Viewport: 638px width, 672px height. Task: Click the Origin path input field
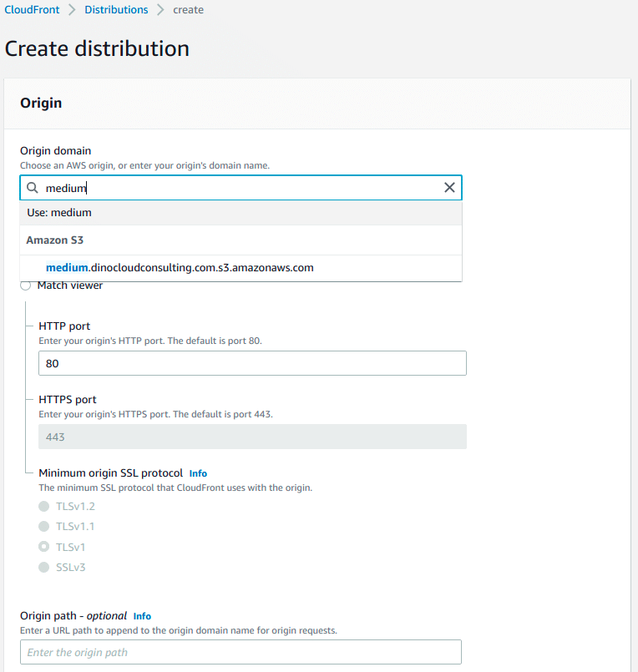coord(241,652)
